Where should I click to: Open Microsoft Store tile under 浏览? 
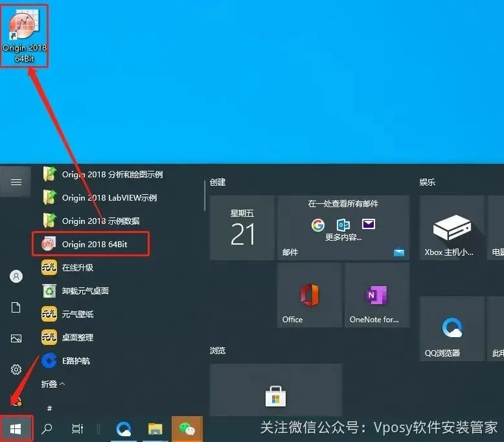pyautogui.click(x=276, y=390)
